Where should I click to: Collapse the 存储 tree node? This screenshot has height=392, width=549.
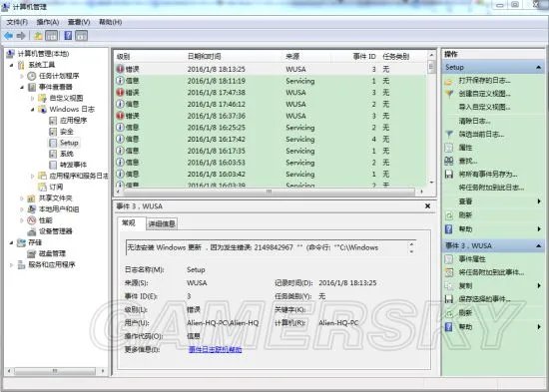click(x=12, y=242)
